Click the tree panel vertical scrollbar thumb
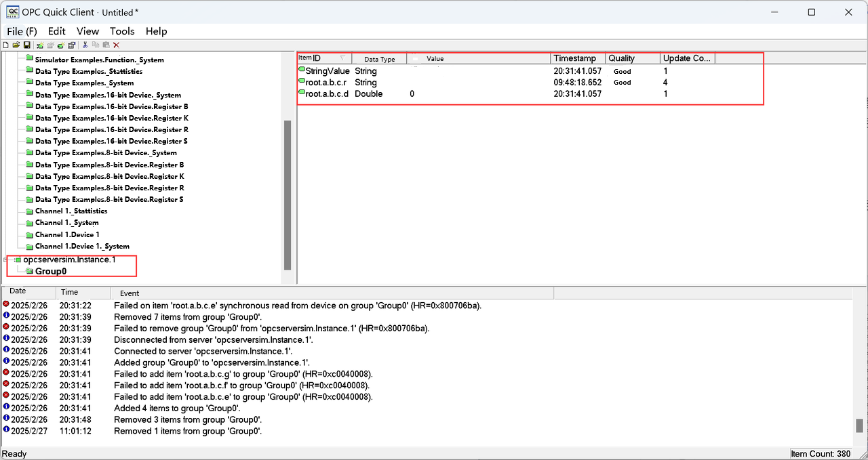Screen dimensions: 868x460 pos(287,195)
